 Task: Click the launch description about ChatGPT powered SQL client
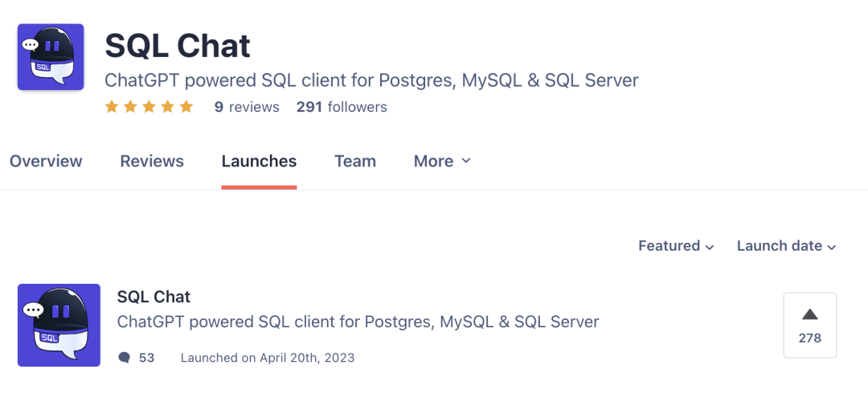point(358,322)
